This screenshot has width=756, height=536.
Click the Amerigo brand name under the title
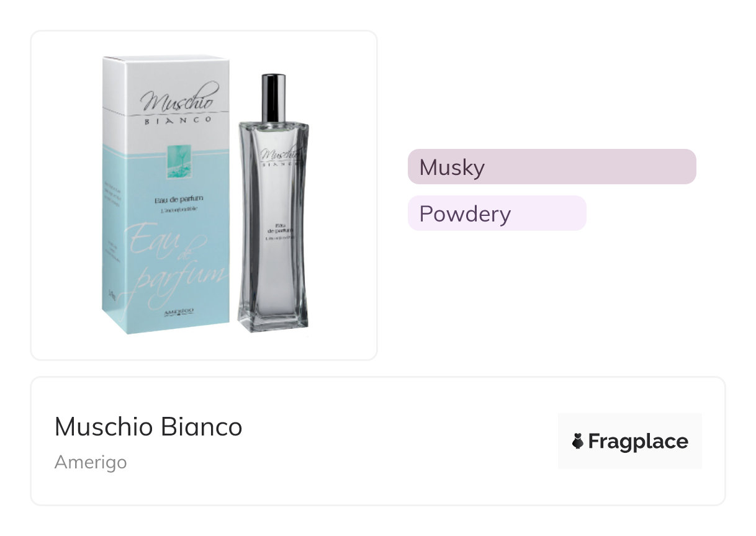pyautogui.click(x=91, y=462)
